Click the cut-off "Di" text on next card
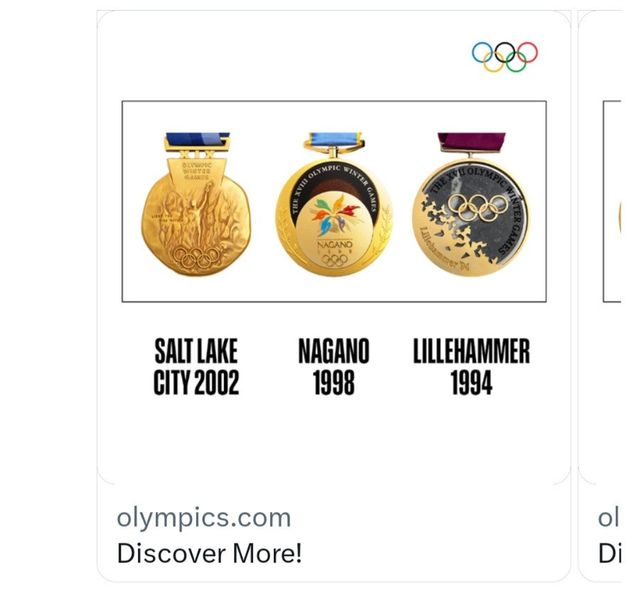This screenshot has height=598, width=640. (x=608, y=552)
